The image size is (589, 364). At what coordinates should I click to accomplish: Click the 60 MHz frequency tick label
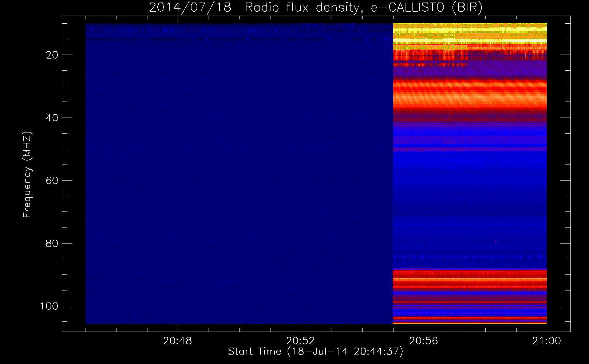tap(52, 181)
